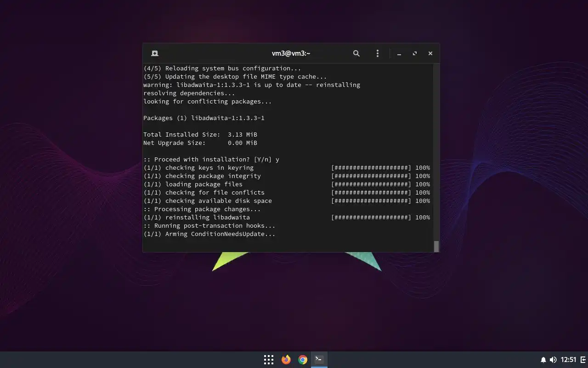This screenshot has width=588, height=368.
Task: Click 'reinstalling libadwaita' text
Action: pyautogui.click(x=208, y=217)
